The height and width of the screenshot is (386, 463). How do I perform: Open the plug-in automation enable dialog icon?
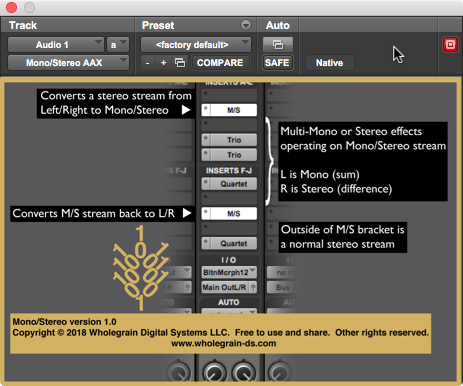coord(278,45)
